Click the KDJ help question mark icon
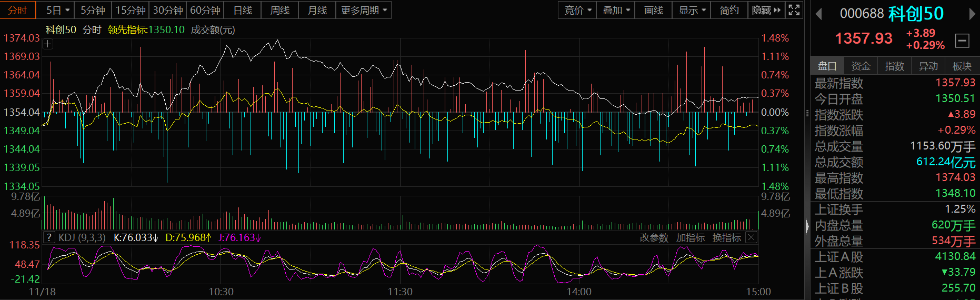 [49, 237]
